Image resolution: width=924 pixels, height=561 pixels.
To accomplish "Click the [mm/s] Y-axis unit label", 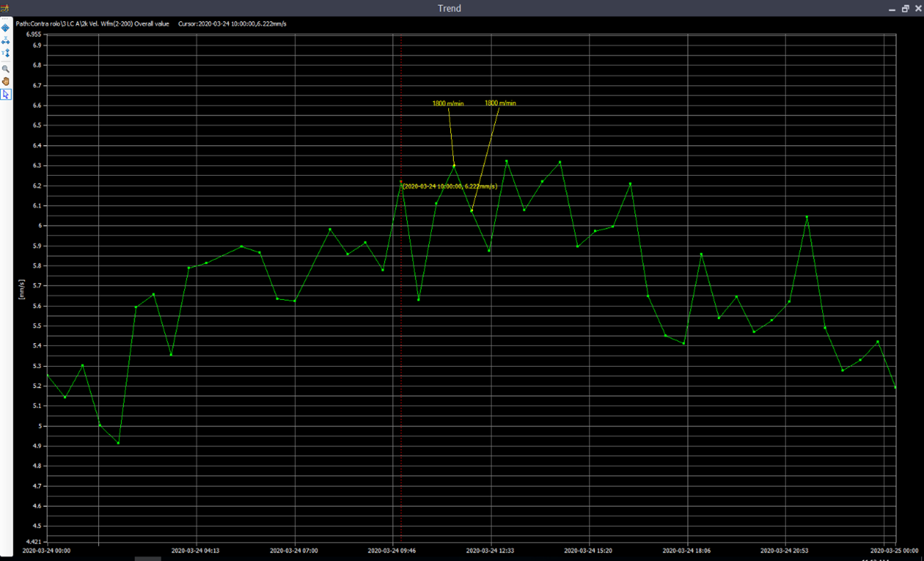I will pyautogui.click(x=22, y=290).
